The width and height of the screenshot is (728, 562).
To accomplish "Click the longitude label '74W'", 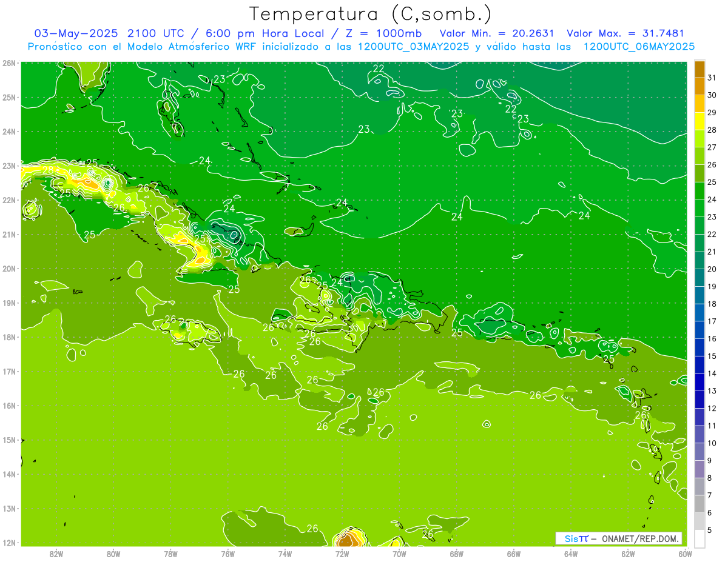I will 285,554.
